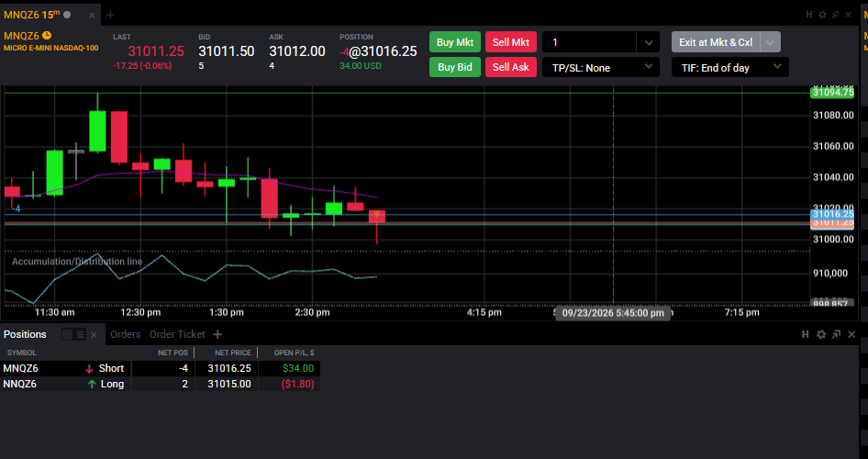Click the LAST price 31011.25
The image size is (868, 459).
(x=156, y=51)
